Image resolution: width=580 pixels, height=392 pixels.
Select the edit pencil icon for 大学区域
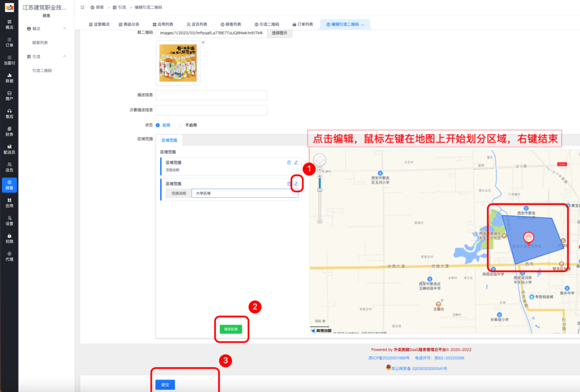[296, 184]
